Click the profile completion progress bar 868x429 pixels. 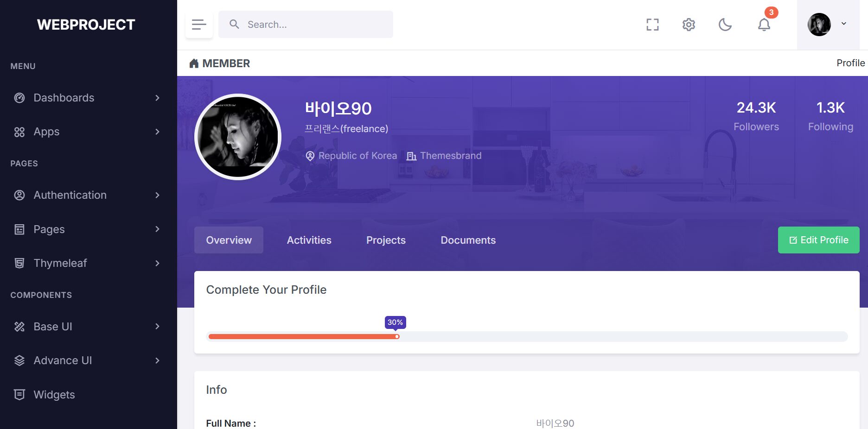pyautogui.click(x=527, y=337)
